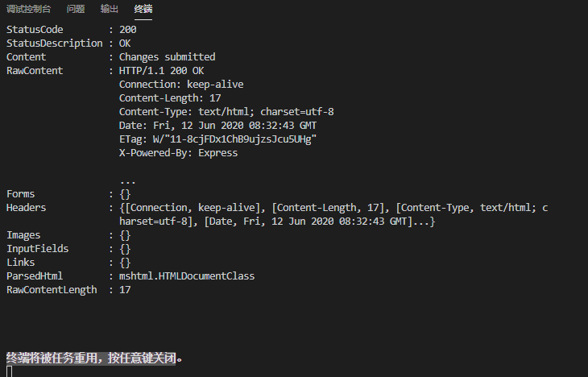Click the RawContentLength label
588x377 pixels.
(x=52, y=290)
